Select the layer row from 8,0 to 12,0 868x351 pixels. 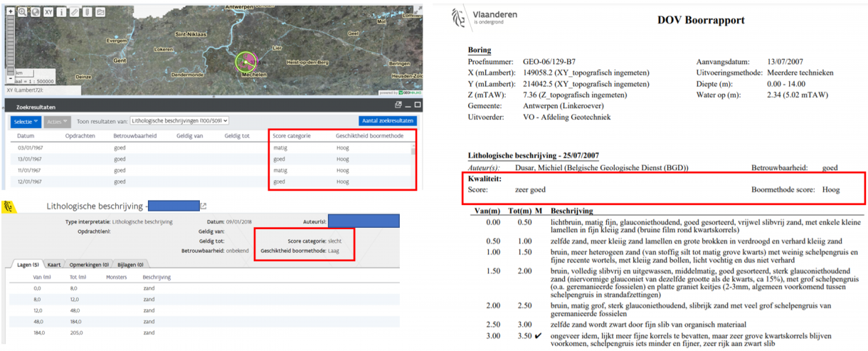[x=203, y=299]
